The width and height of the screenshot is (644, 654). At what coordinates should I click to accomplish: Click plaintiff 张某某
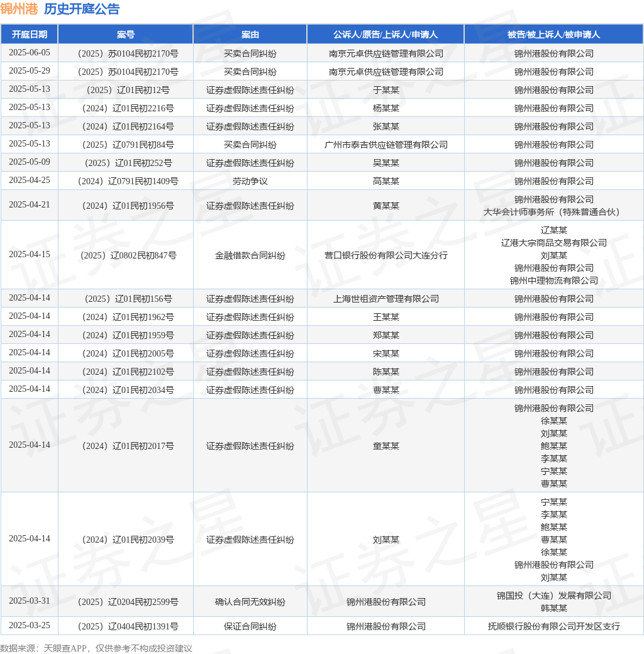point(386,126)
